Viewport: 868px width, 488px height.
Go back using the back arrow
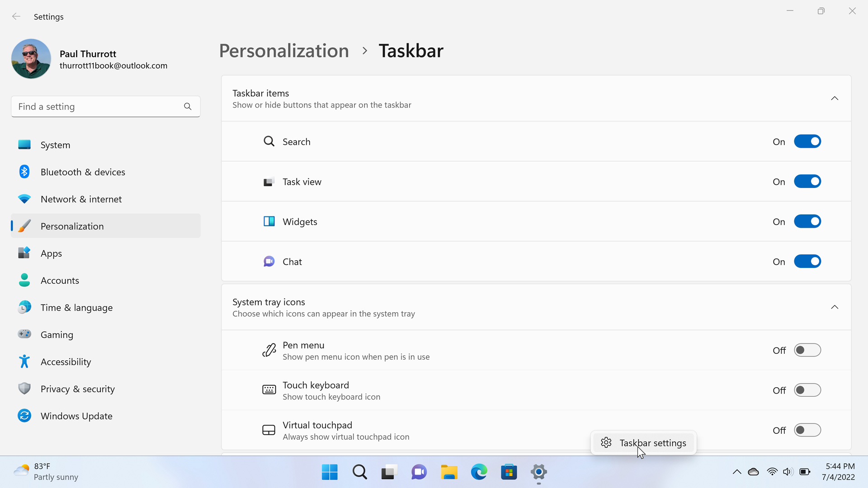tap(16, 17)
